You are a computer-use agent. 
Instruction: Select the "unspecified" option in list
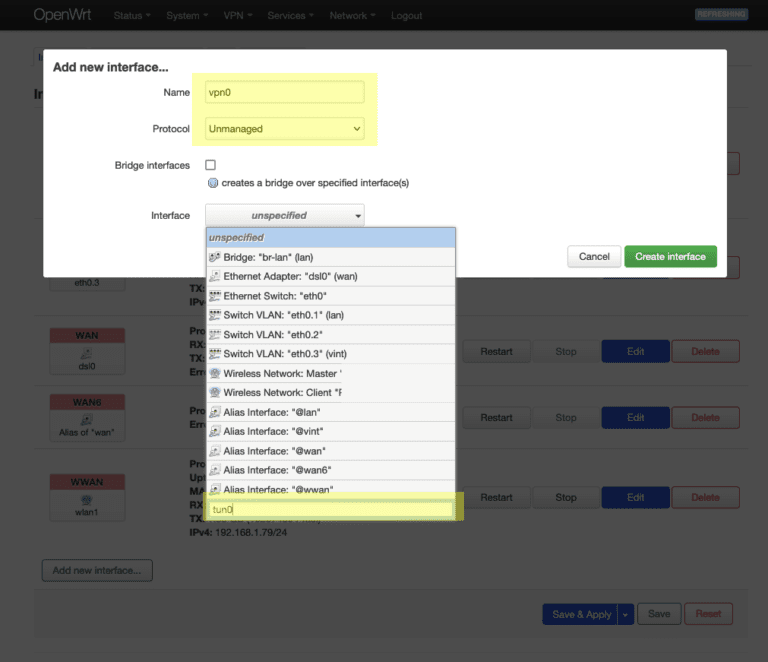330,238
